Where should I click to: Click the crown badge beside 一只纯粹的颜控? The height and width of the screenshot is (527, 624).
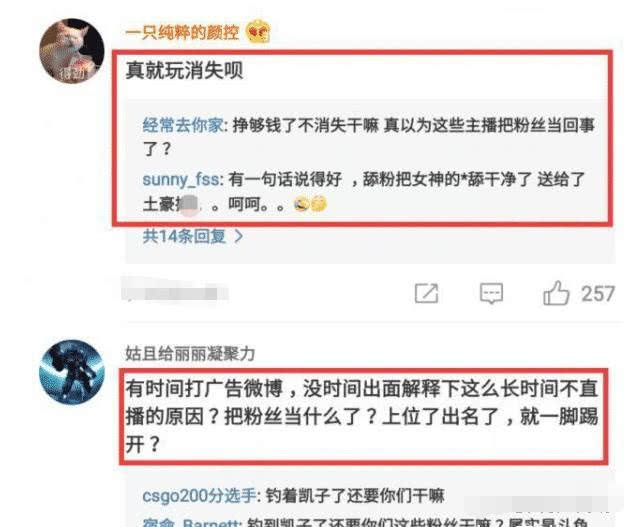point(258,31)
